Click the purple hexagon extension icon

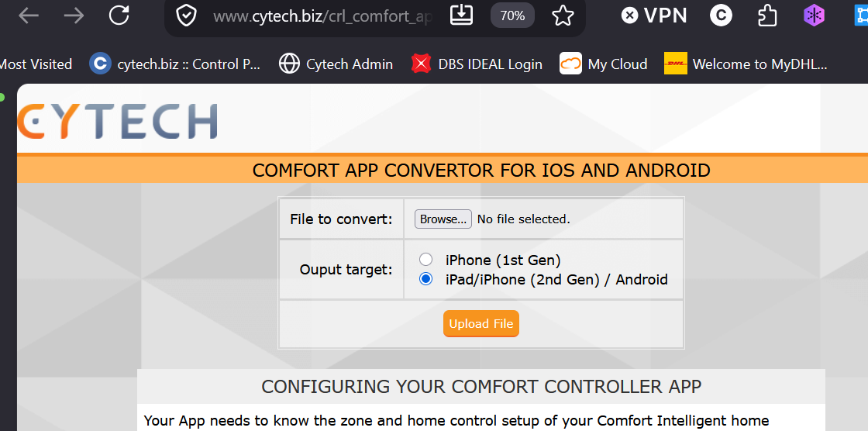815,16
